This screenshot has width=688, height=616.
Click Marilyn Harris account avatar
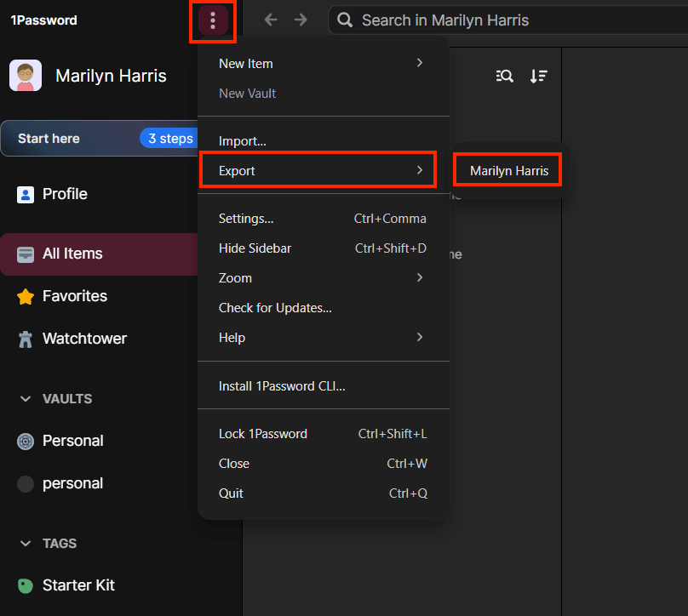[x=26, y=76]
